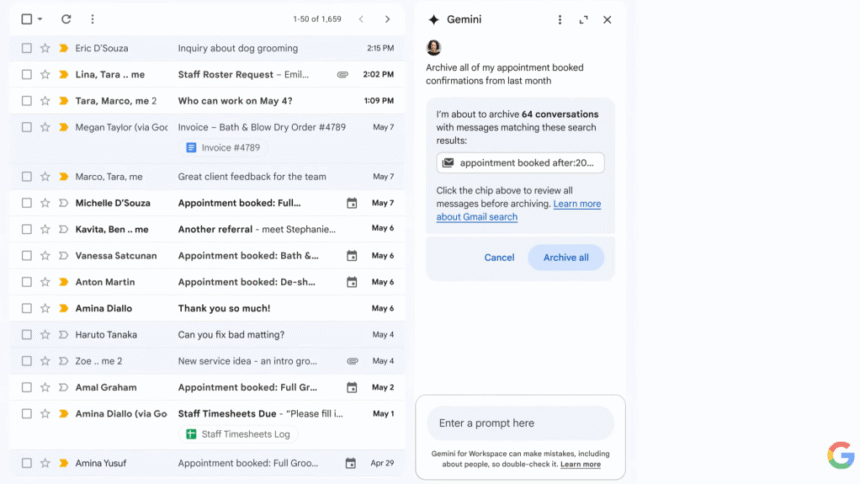This screenshot has height=484, width=860.
Task: Select the Eric D'Souza email checkbox
Action: tap(26, 48)
